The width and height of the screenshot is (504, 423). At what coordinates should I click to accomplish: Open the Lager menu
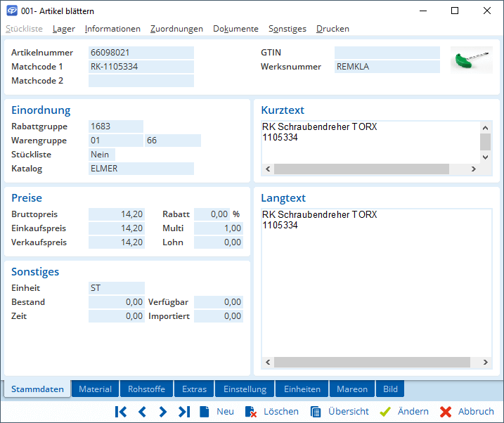point(64,29)
